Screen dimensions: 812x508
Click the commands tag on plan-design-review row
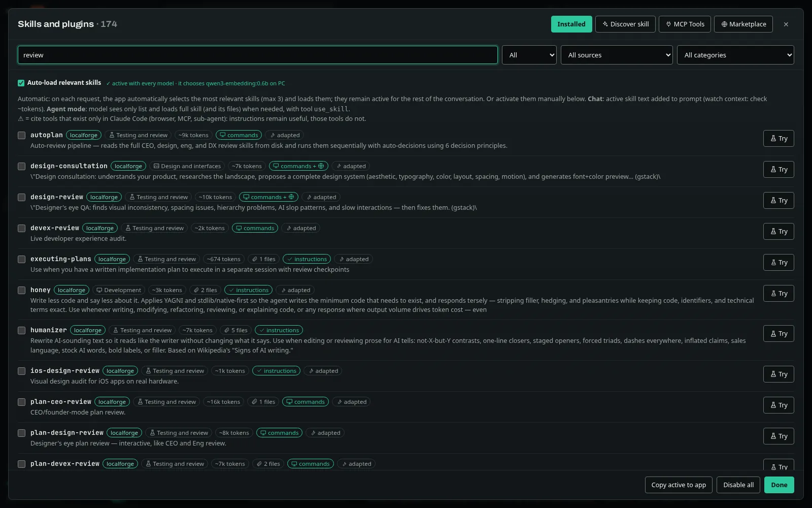[279, 433]
